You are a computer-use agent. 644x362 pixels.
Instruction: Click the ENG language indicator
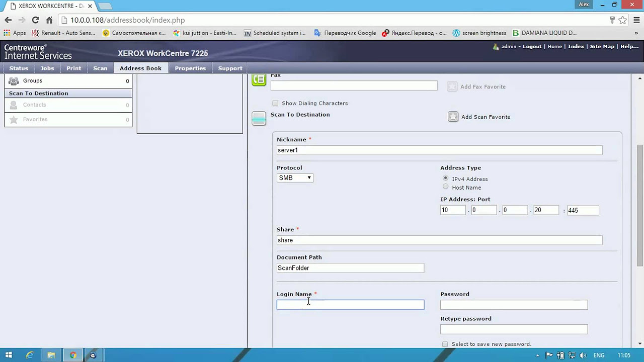(599, 355)
